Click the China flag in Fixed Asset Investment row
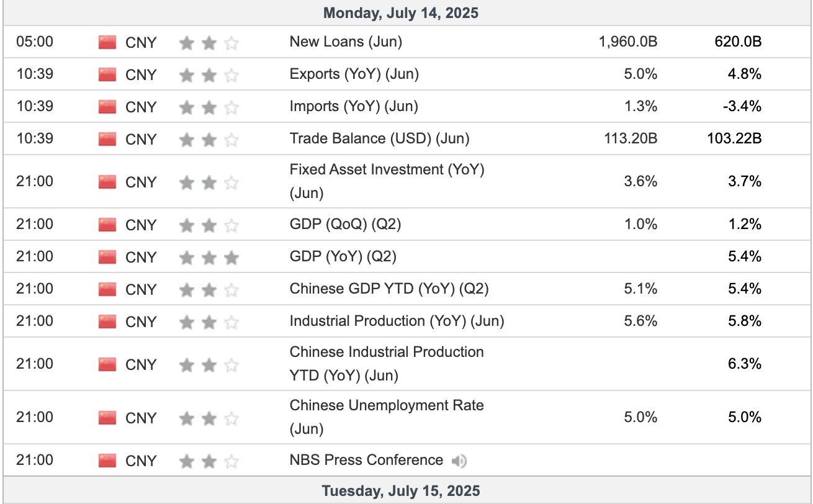Viewport: 813px width, 504px height. pyautogui.click(x=107, y=182)
